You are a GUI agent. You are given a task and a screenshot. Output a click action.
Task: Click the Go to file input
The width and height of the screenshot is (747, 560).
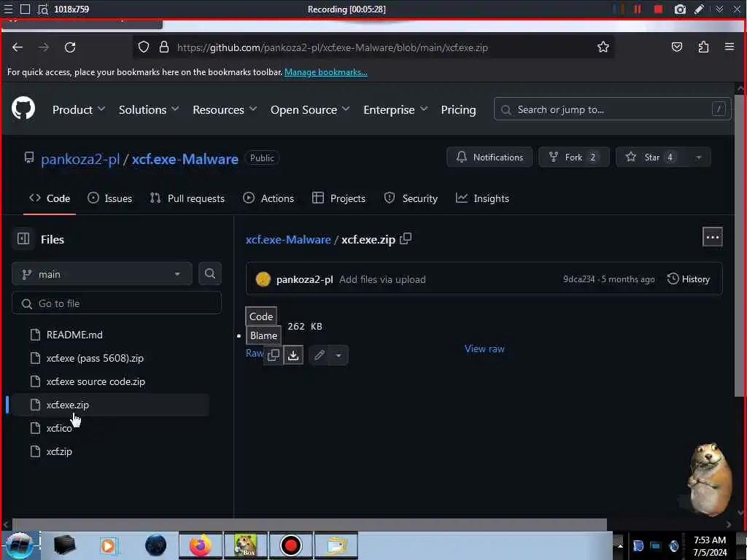[117, 303]
